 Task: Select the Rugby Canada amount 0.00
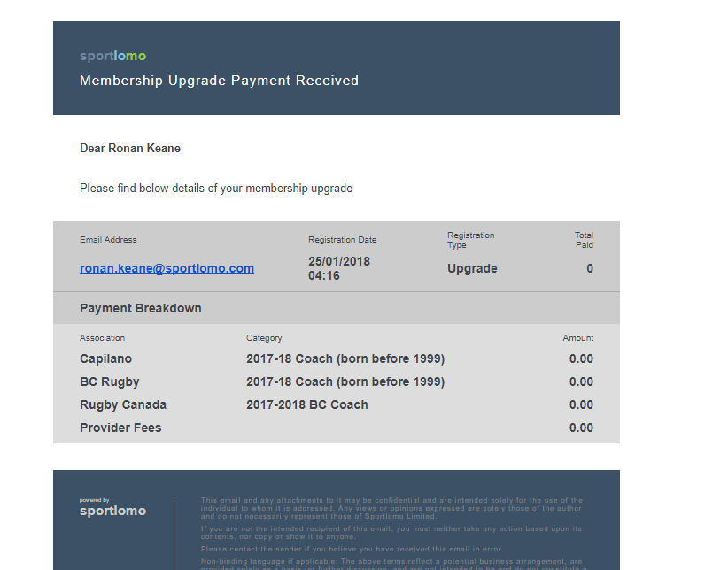pyautogui.click(x=581, y=404)
